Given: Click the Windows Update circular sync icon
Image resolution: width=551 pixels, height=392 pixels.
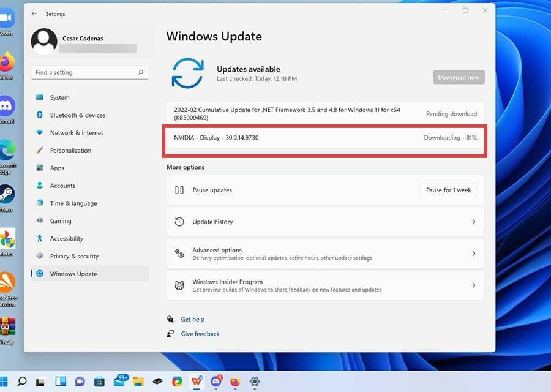Looking at the screenshot, I should 188,72.
